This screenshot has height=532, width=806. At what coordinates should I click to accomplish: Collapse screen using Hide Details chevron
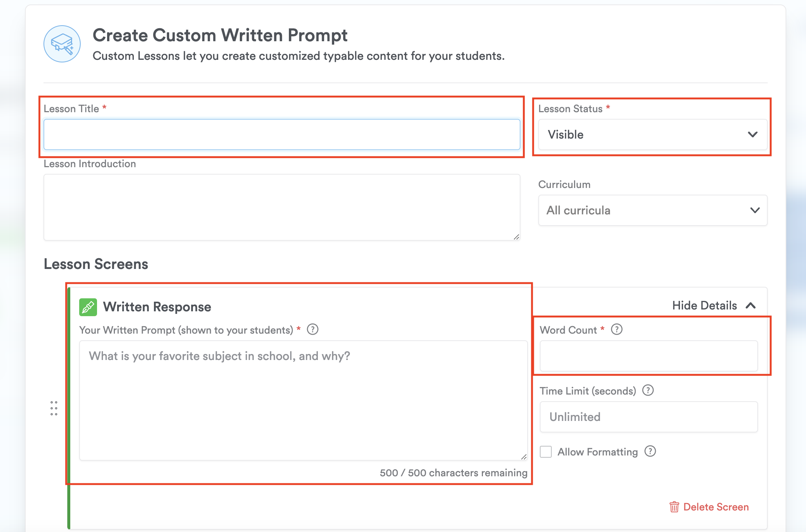751,305
